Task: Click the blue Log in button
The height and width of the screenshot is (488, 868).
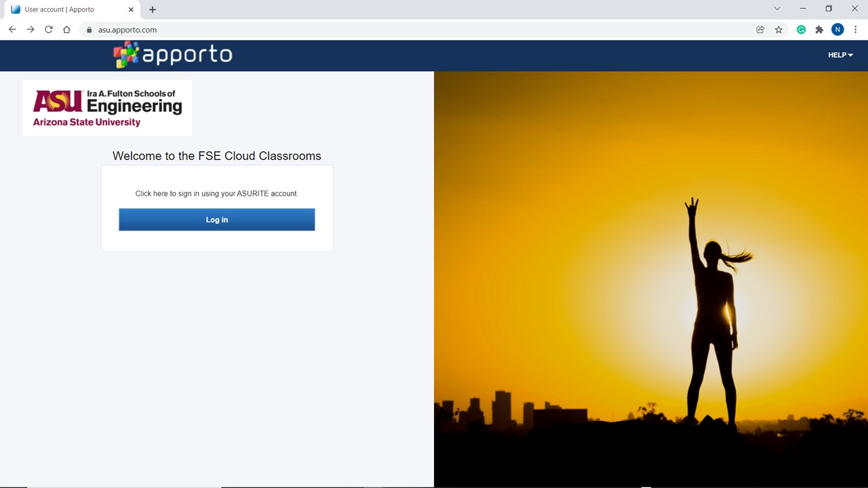Action: (x=217, y=220)
